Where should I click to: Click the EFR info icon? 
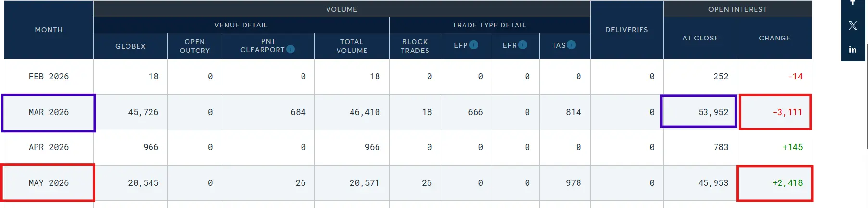click(x=523, y=45)
